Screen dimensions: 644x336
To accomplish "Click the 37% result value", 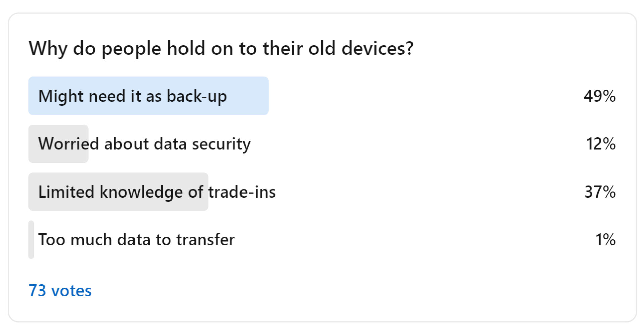I will coord(600,192).
